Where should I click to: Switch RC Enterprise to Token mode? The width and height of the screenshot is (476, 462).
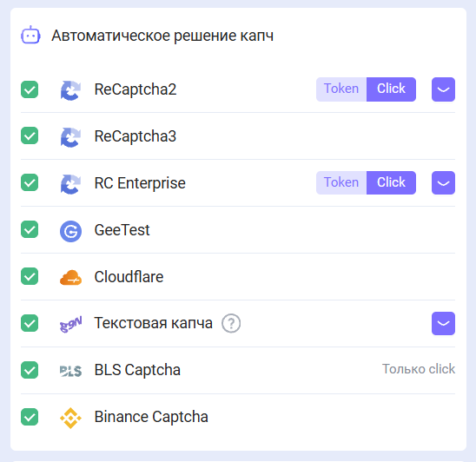(x=341, y=182)
